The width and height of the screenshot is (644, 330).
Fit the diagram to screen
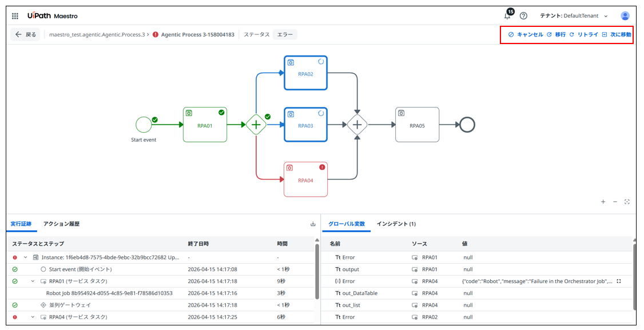click(627, 202)
